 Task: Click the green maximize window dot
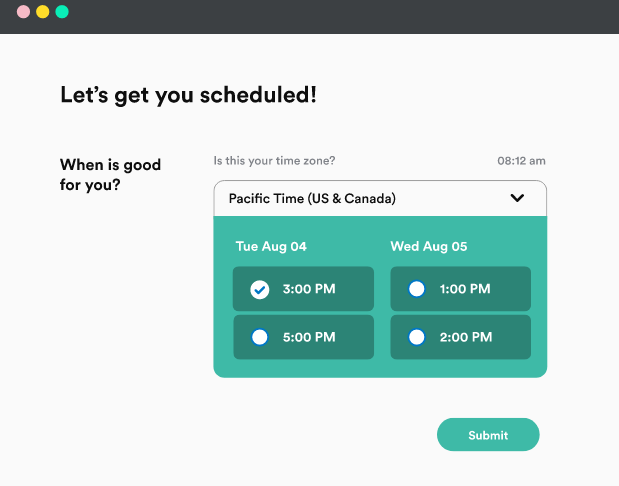click(62, 12)
